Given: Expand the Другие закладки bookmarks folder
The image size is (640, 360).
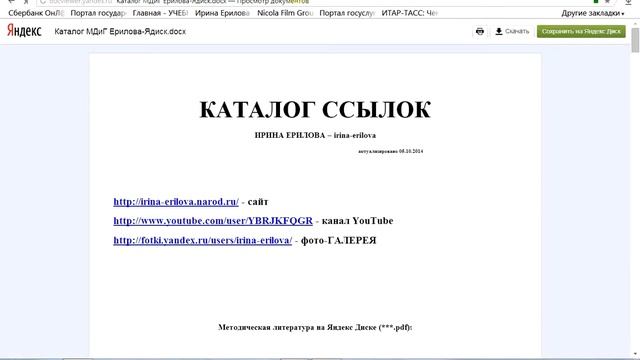Looking at the screenshot, I should coord(593,13).
